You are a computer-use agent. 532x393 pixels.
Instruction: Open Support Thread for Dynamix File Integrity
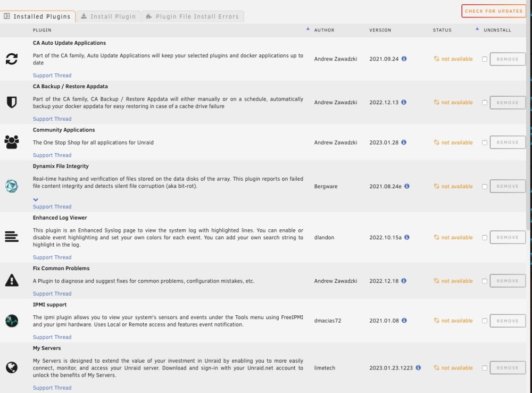click(x=52, y=206)
